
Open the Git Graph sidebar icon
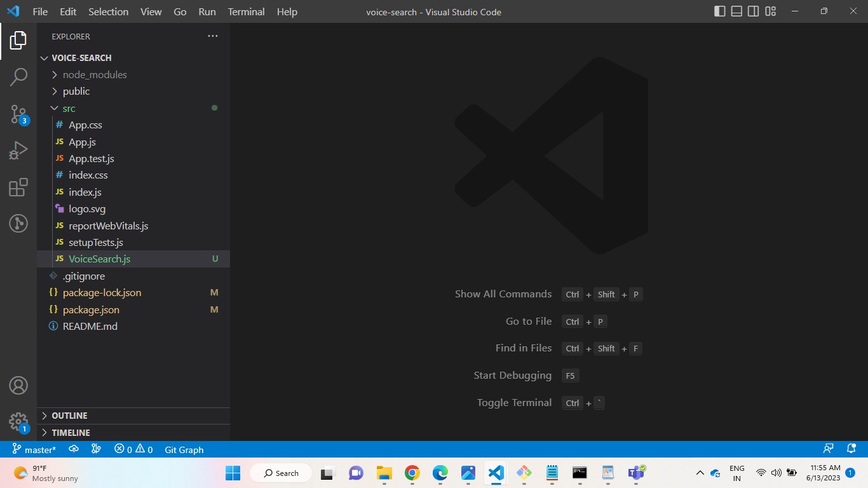click(x=18, y=224)
